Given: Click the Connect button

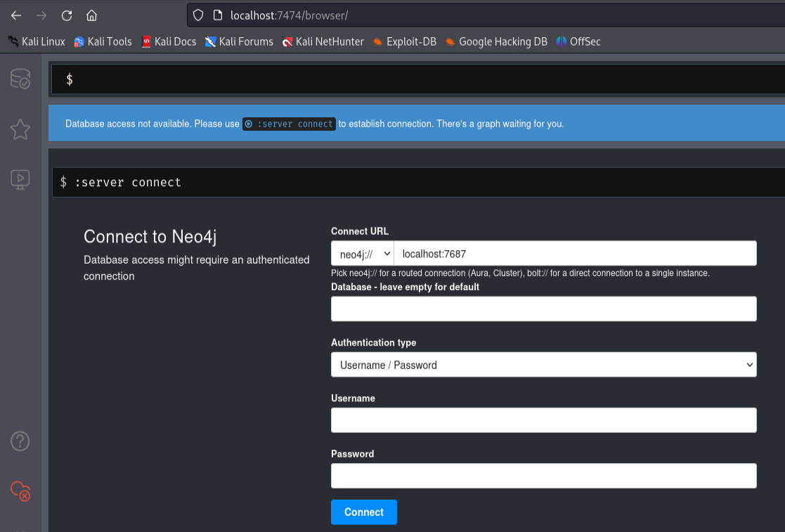Looking at the screenshot, I should coord(364,512).
